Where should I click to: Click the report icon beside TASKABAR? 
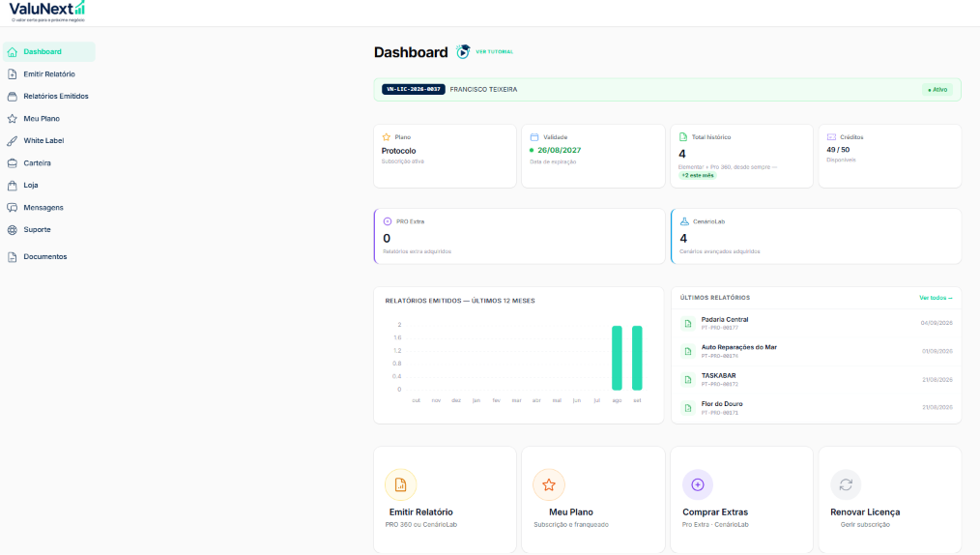(688, 379)
